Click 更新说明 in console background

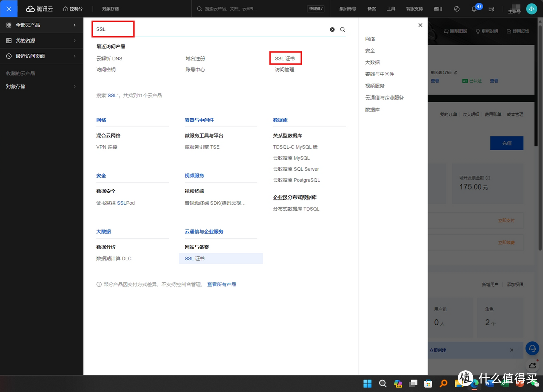pyautogui.click(x=487, y=31)
